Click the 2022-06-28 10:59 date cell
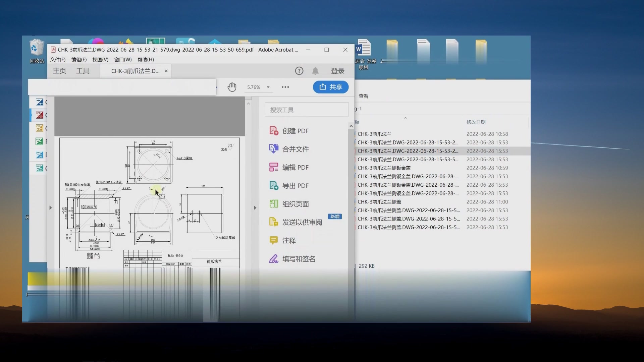This screenshot has height=362, width=644. [487, 168]
